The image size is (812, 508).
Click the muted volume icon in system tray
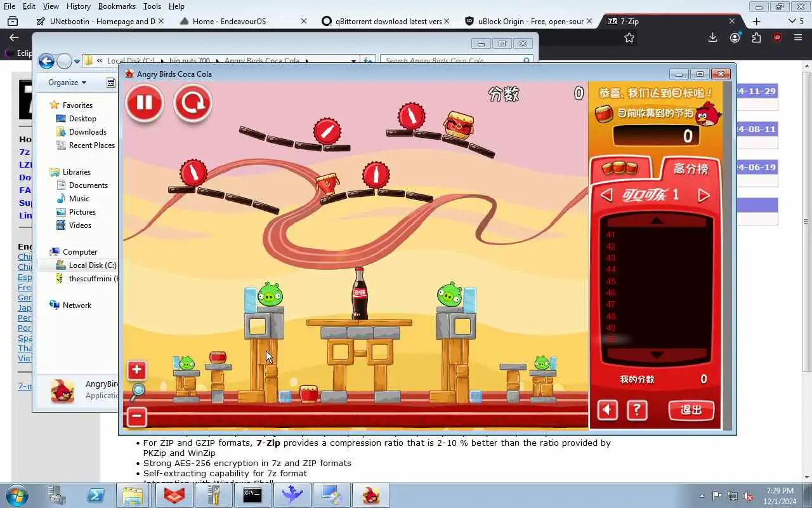point(748,496)
